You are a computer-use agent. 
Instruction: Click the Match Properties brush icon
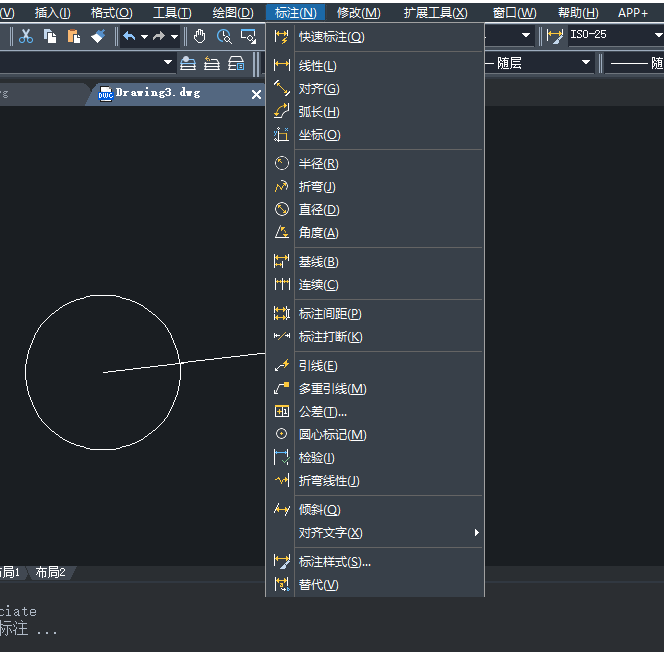click(97, 37)
